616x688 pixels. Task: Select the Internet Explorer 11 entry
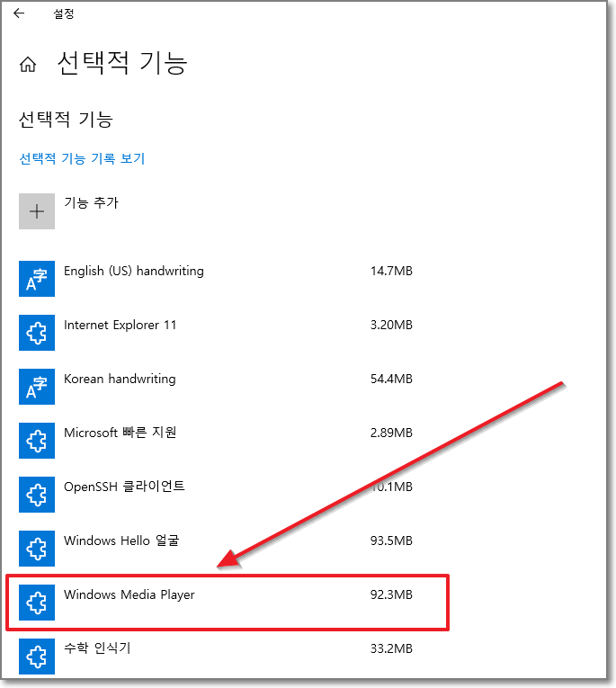point(120,326)
